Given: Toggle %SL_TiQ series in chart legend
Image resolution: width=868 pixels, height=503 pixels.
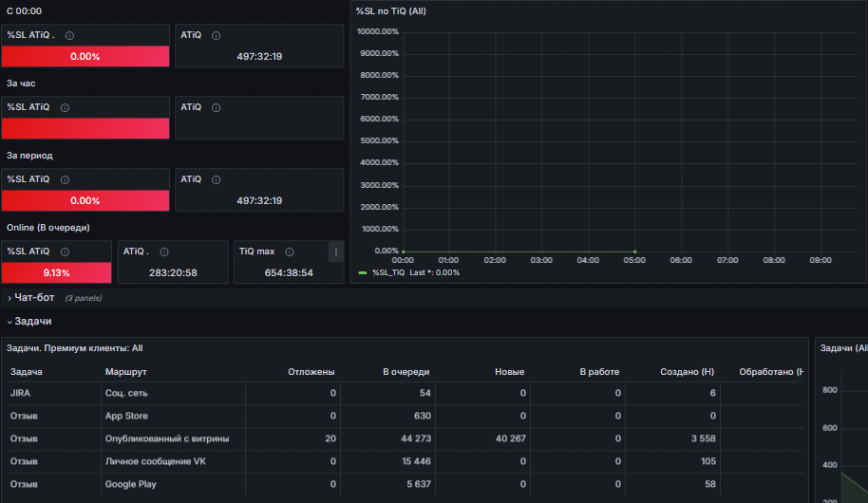Looking at the screenshot, I should pos(388,272).
